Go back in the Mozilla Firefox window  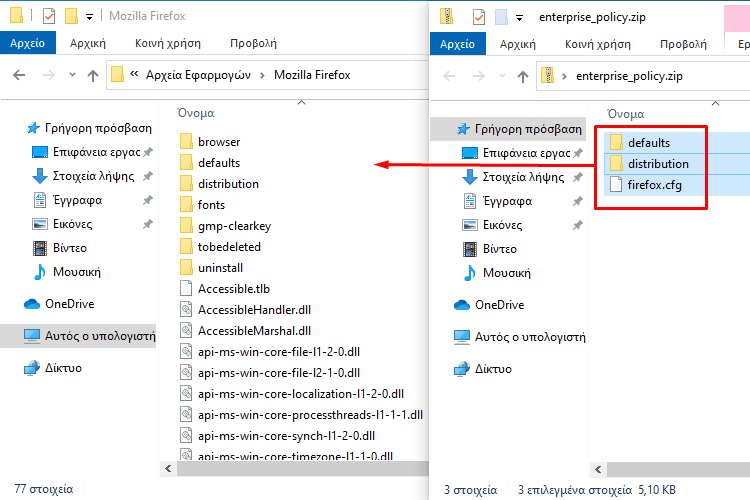[19, 75]
